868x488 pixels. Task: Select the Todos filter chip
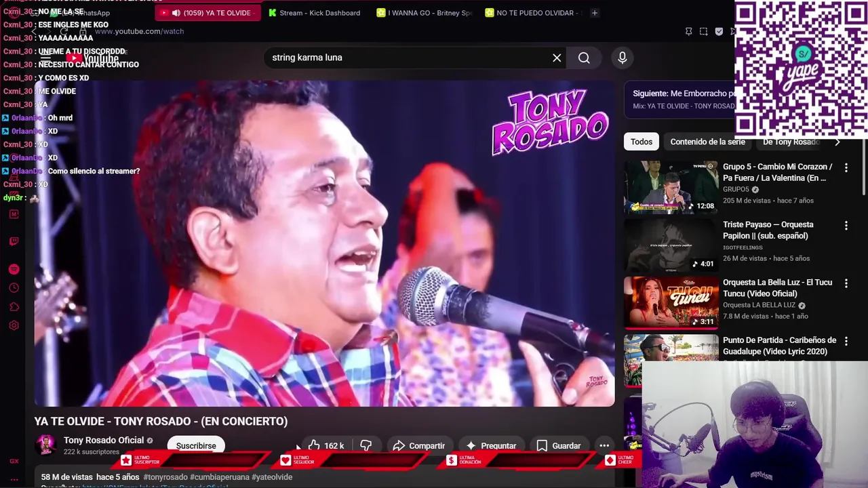642,142
